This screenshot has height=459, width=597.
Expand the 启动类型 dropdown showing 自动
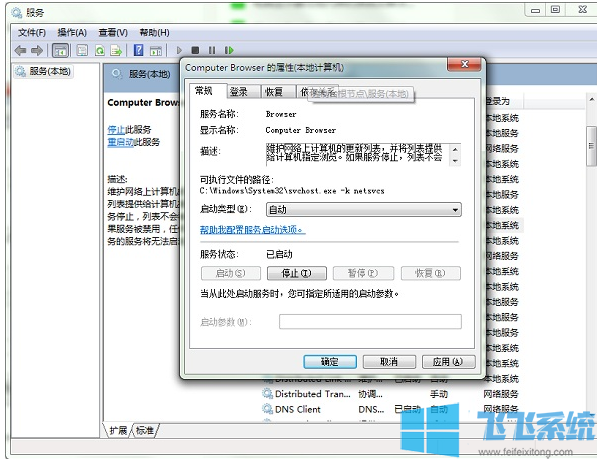(x=363, y=210)
